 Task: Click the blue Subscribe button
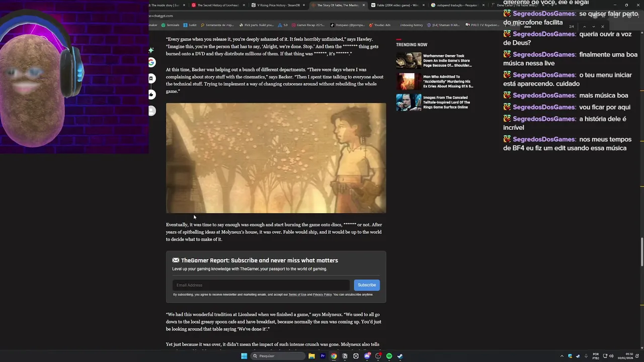coord(367,285)
